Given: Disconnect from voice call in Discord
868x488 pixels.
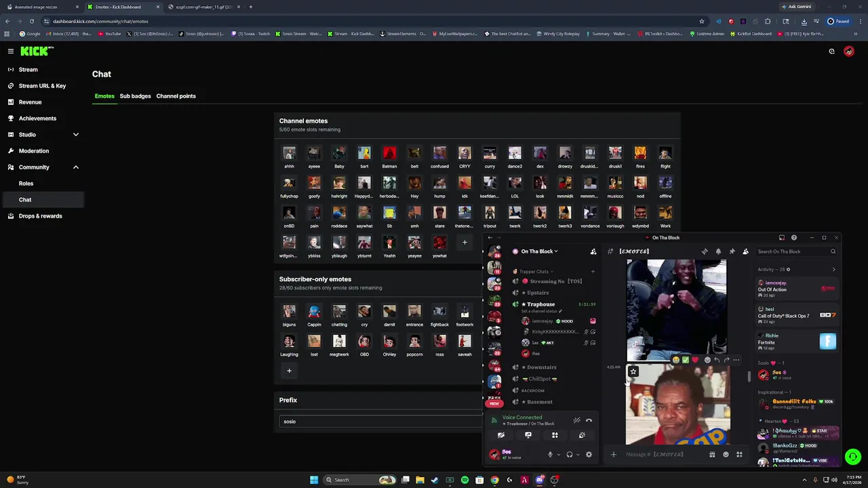Looking at the screenshot, I should pos(589,420).
